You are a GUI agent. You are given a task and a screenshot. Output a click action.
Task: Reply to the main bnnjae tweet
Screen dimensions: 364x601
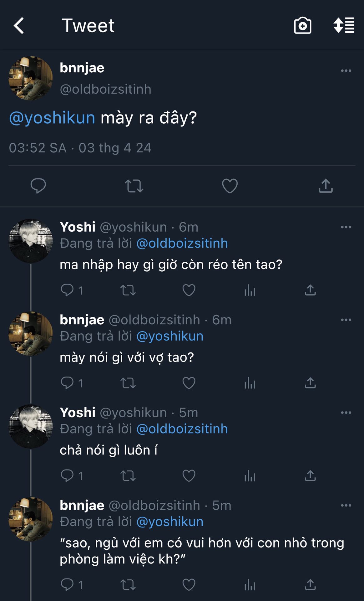click(x=38, y=186)
